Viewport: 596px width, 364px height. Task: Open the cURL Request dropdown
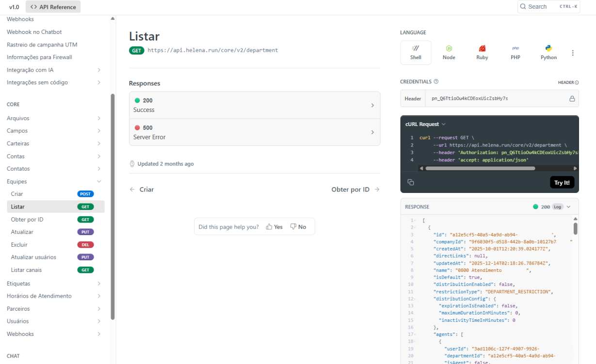click(x=425, y=125)
